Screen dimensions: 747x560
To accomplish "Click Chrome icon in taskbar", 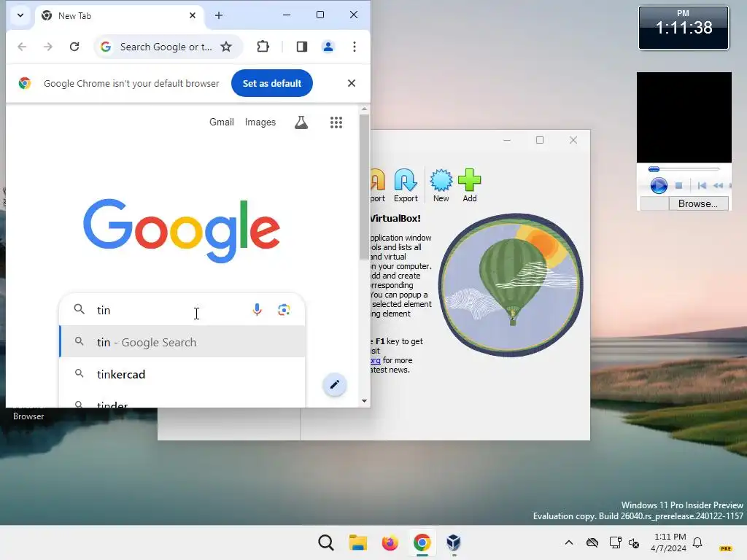I will tap(422, 542).
